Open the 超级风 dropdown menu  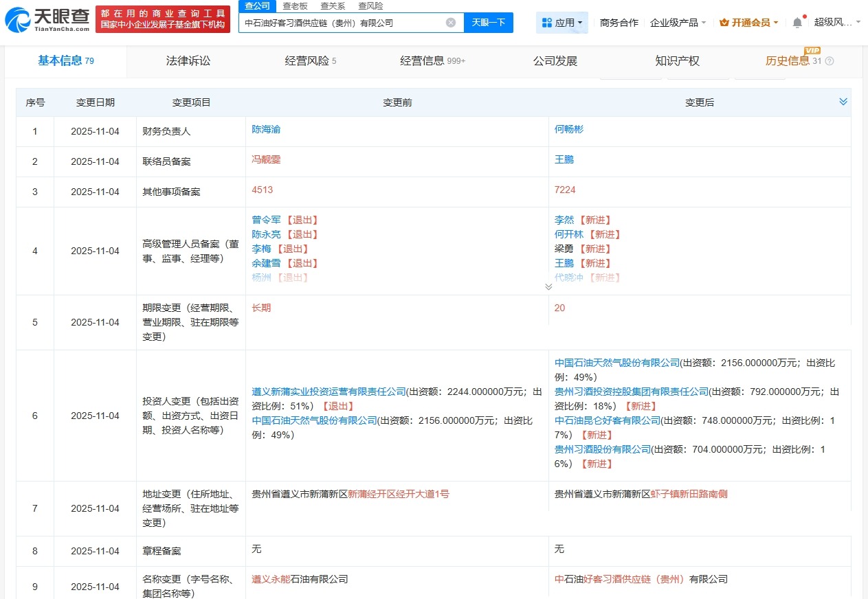click(x=834, y=21)
